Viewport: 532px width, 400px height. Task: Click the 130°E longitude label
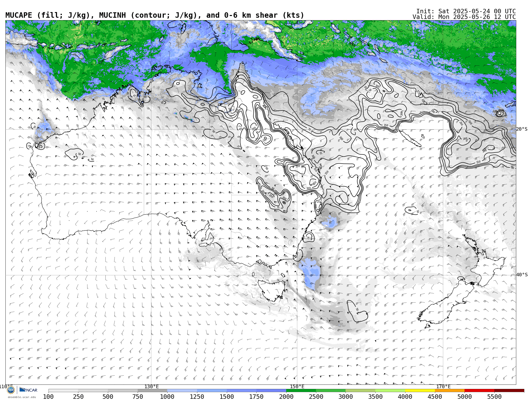151,386
